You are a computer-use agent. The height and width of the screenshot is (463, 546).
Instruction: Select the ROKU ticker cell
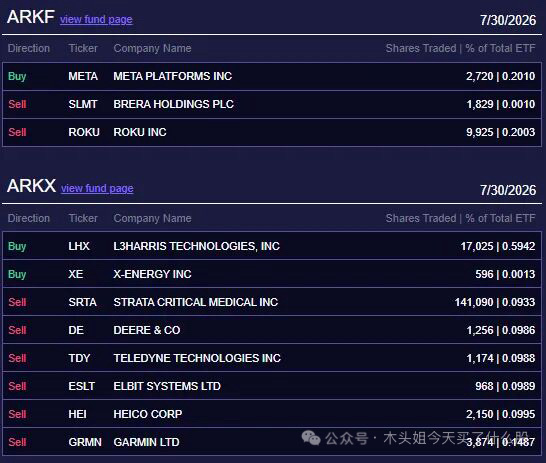(x=84, y=132)
